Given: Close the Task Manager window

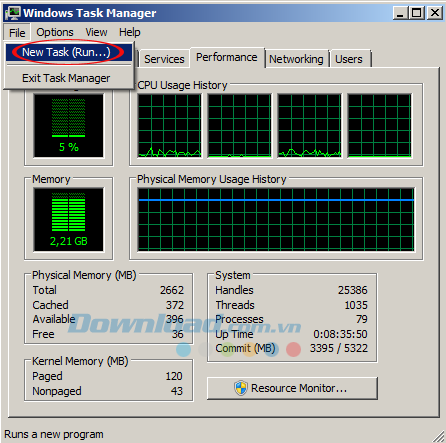Looking at the screenshot, I should (435, 13).
